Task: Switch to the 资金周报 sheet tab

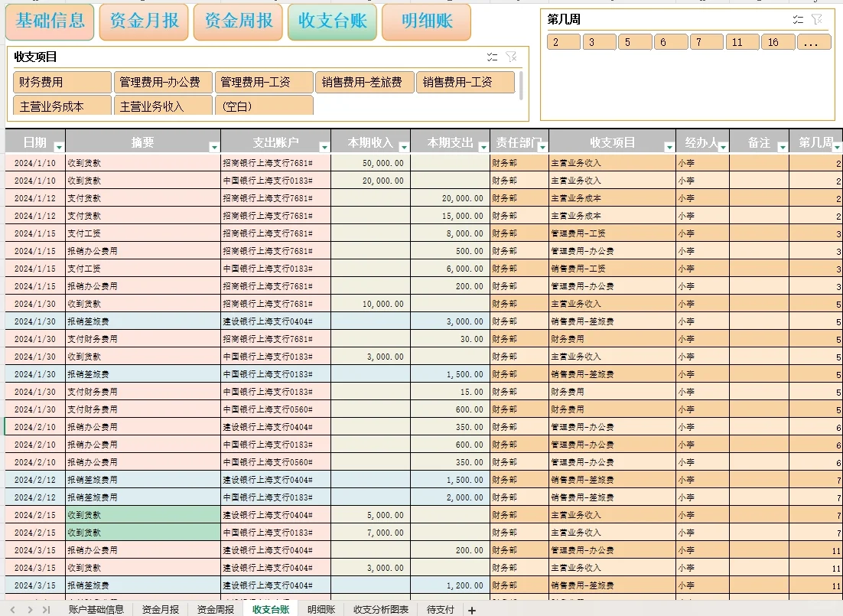Action: pos(216,610)
